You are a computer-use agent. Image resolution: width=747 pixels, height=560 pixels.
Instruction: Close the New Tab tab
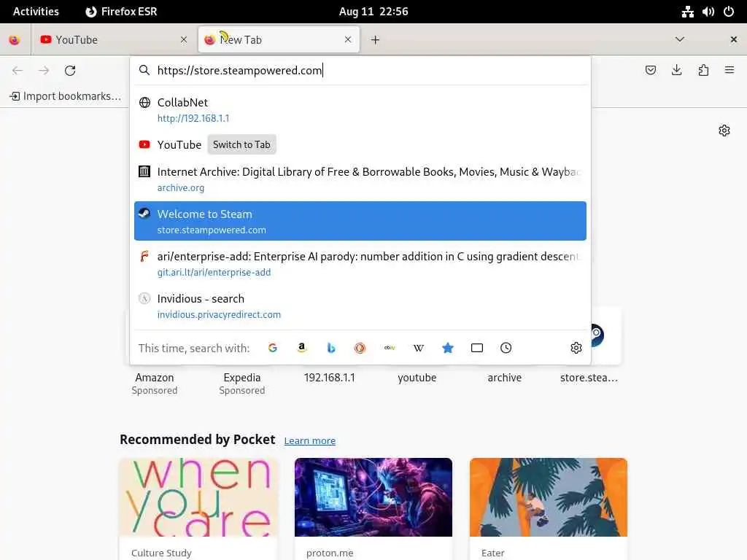tap(348, 39)
